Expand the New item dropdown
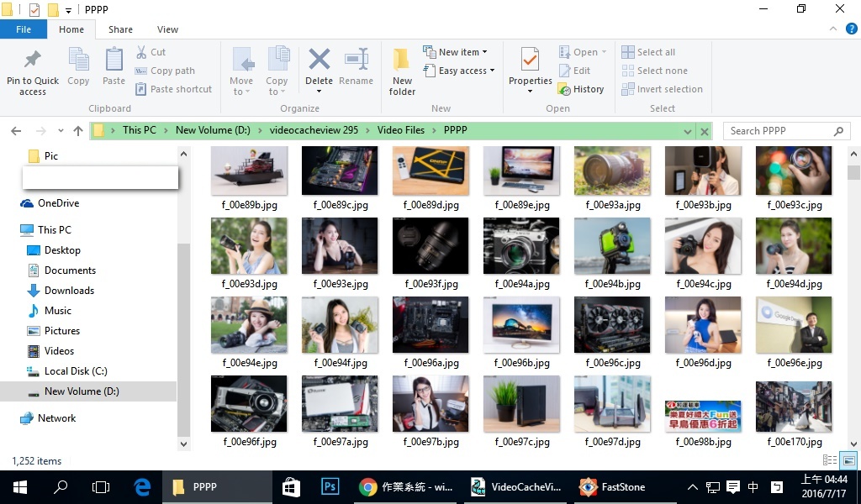Image resolution: width=861 pixels, height=504 pixels. [462, 52]
